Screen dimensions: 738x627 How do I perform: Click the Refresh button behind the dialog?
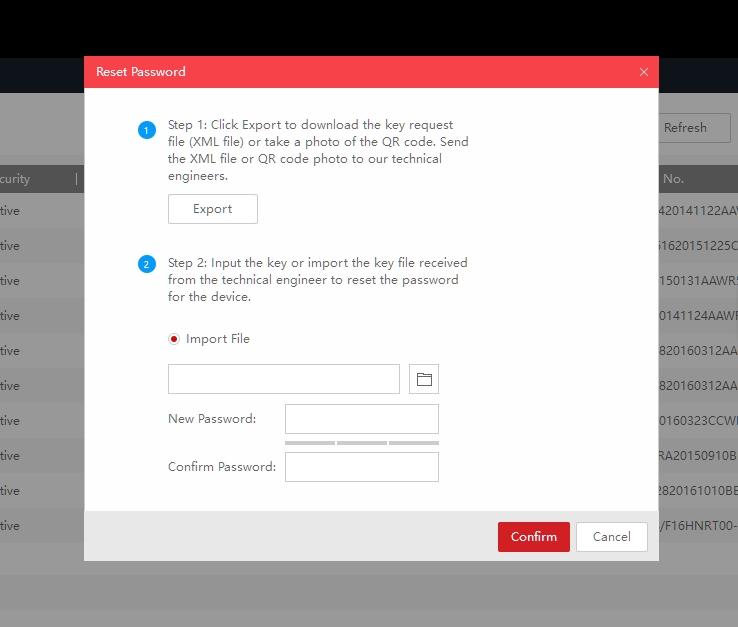point(685,128)
